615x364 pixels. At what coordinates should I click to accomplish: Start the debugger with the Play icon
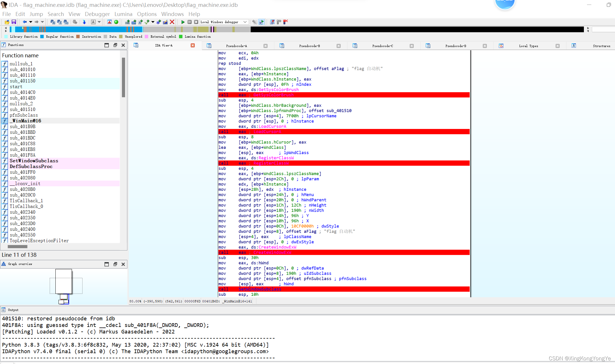(183, 22)
